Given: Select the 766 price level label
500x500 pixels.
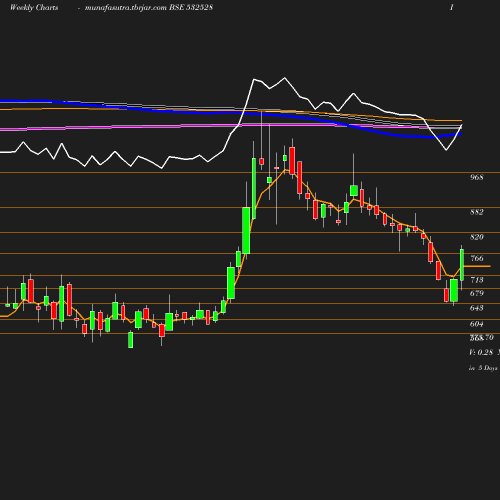Looking at the screenshot, I should 477,258.
